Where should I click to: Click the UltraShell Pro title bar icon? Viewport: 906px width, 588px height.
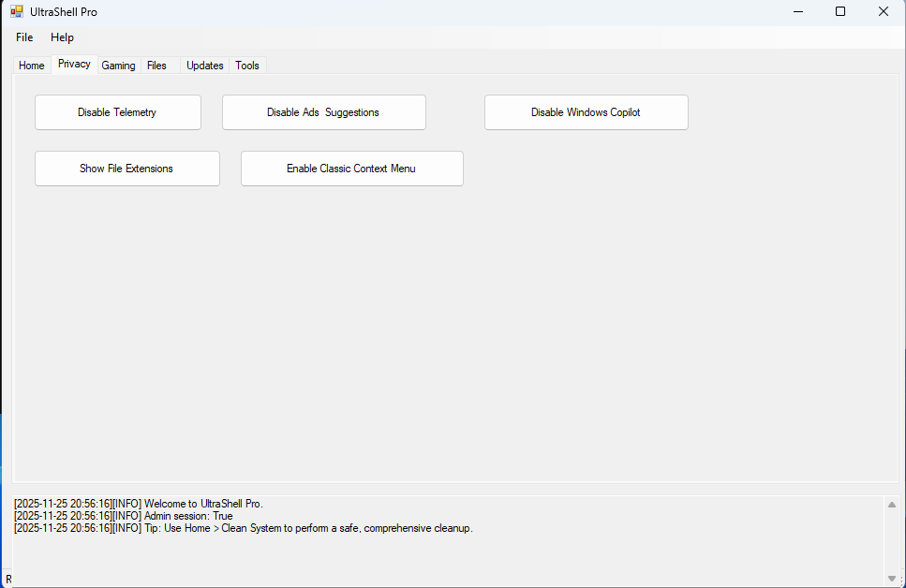[16, 11]
